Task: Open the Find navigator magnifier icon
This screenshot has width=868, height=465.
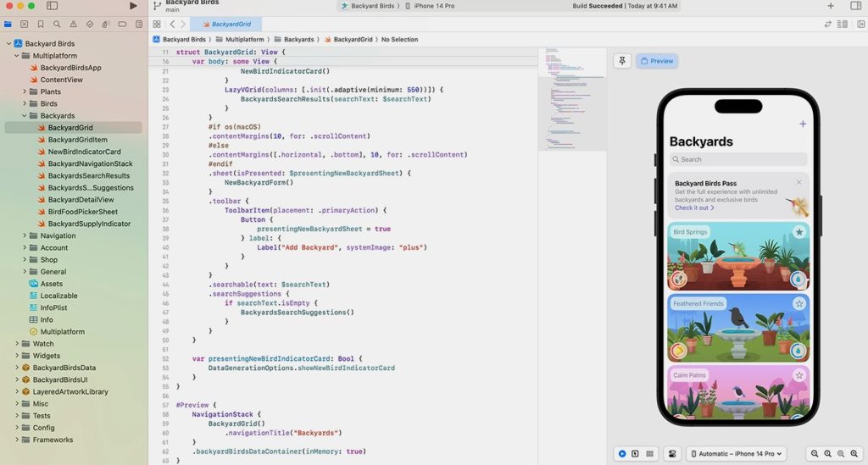Action: click(57, 25)
